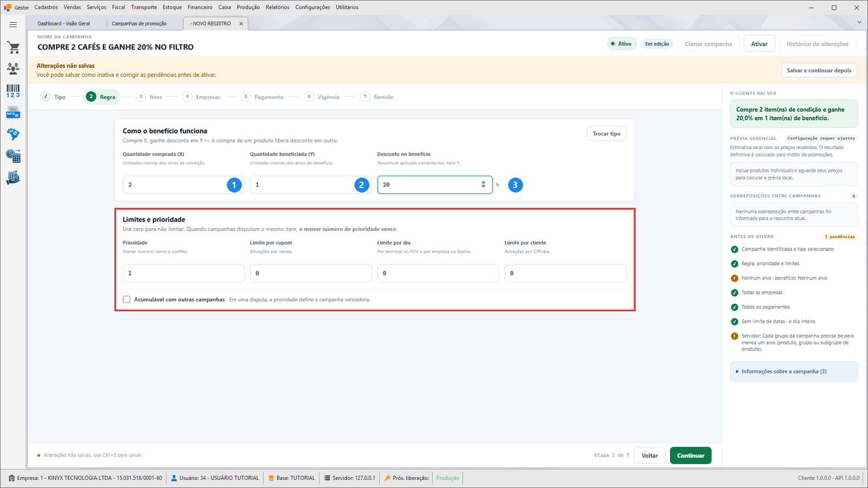868x488 pixels.
Task: Click the Clonar campanha button
Action: [x=708, y=44]
